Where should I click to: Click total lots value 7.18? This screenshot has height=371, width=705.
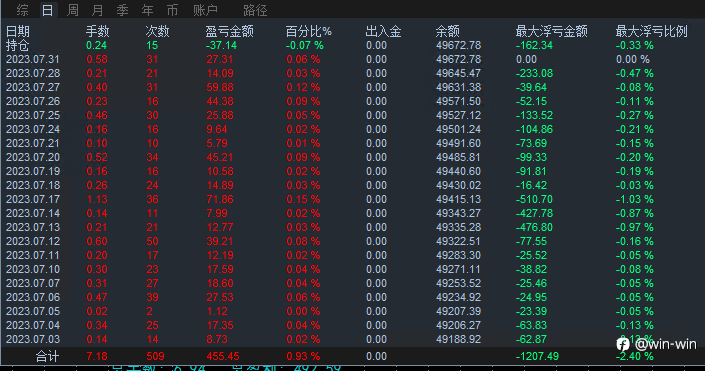[97, 356]
